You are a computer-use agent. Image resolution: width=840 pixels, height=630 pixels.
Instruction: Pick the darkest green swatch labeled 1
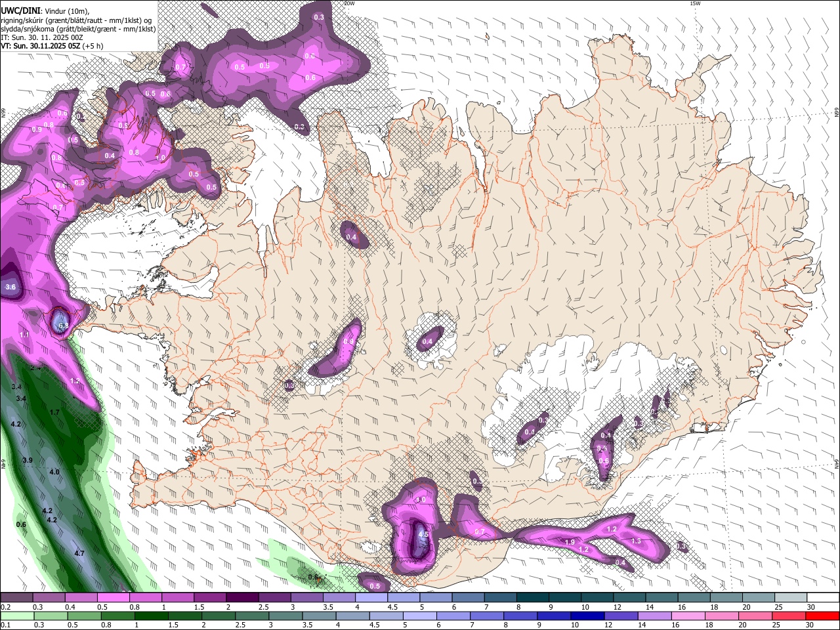[x=152, y=616]
